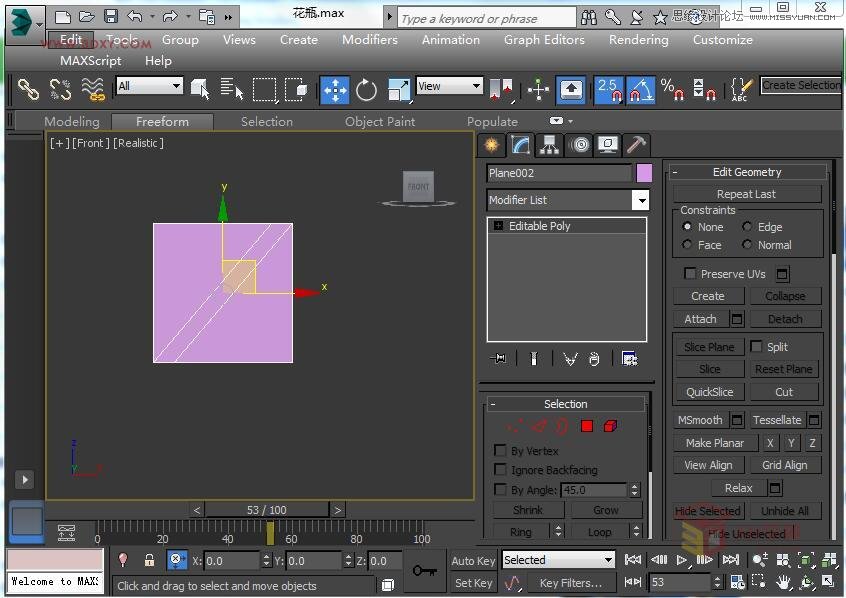Open the Modifier List dropdown
This screenshot has height=598, width=846.
[640, 200]
